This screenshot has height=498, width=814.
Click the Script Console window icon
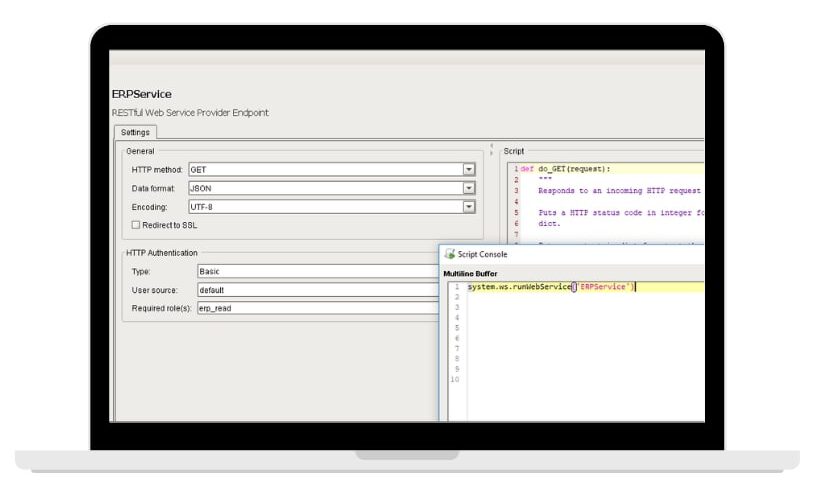449,255
